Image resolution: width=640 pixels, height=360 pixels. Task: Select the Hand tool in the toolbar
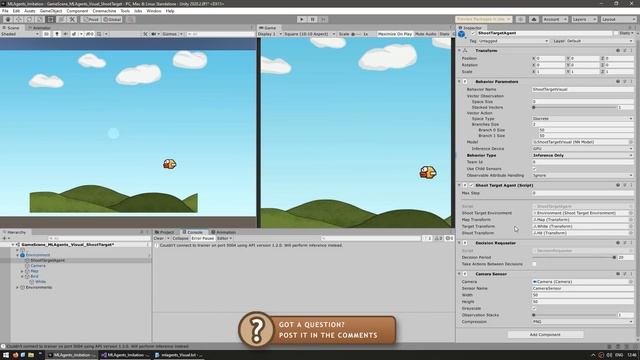click(x=8, y=19)
